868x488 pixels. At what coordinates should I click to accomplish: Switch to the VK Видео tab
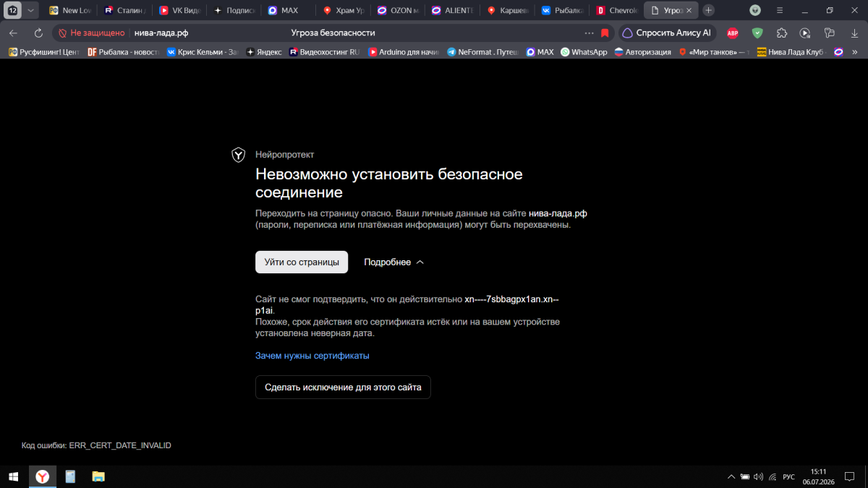[x=179, y=10]
